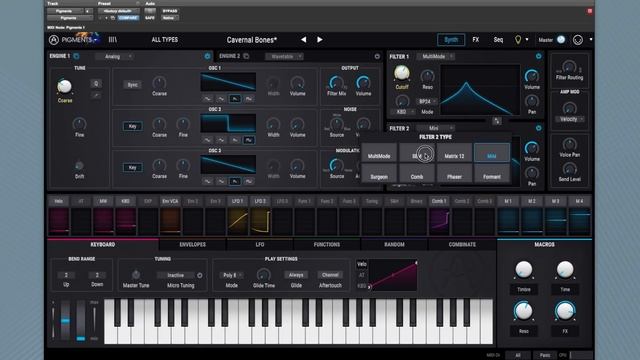640x360 pixels.
Task: Open Filter 1 MultiMode type dropdown
Action: (436, 56)
